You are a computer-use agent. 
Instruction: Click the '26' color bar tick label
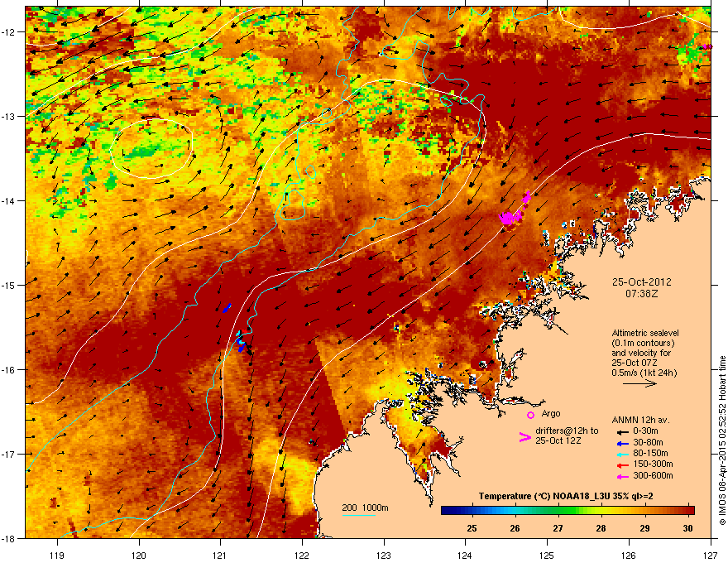coord(515,528)
